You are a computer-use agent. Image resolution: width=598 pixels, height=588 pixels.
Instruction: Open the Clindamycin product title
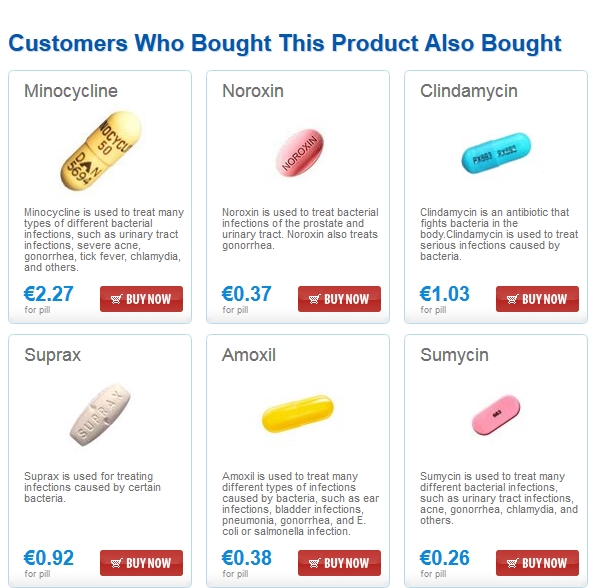(x=469, y=91)
